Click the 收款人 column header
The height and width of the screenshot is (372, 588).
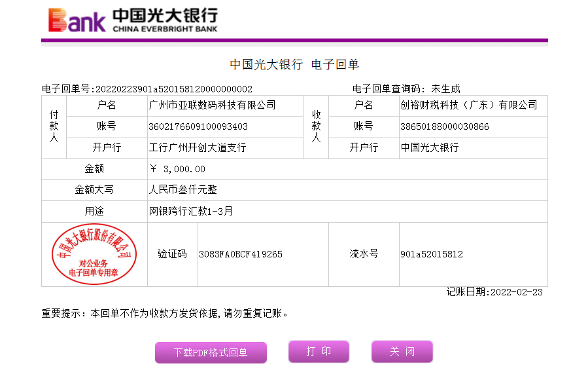coord(316,126)
